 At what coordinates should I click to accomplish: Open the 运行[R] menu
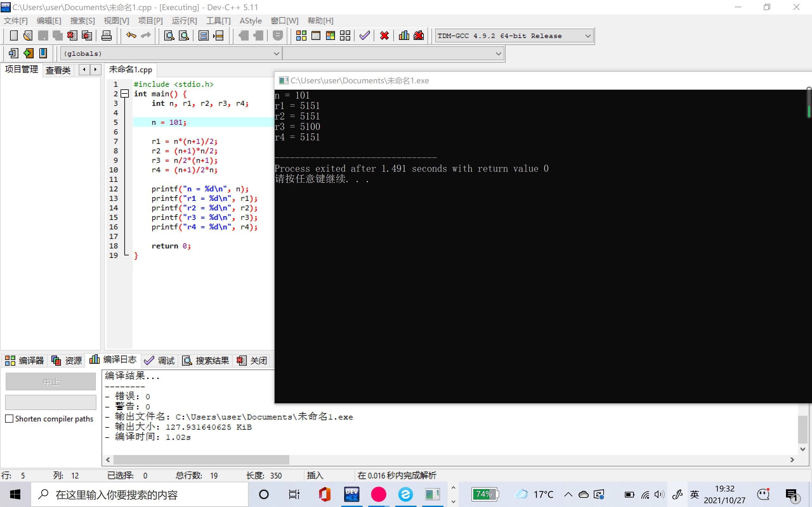click(184, 21)
